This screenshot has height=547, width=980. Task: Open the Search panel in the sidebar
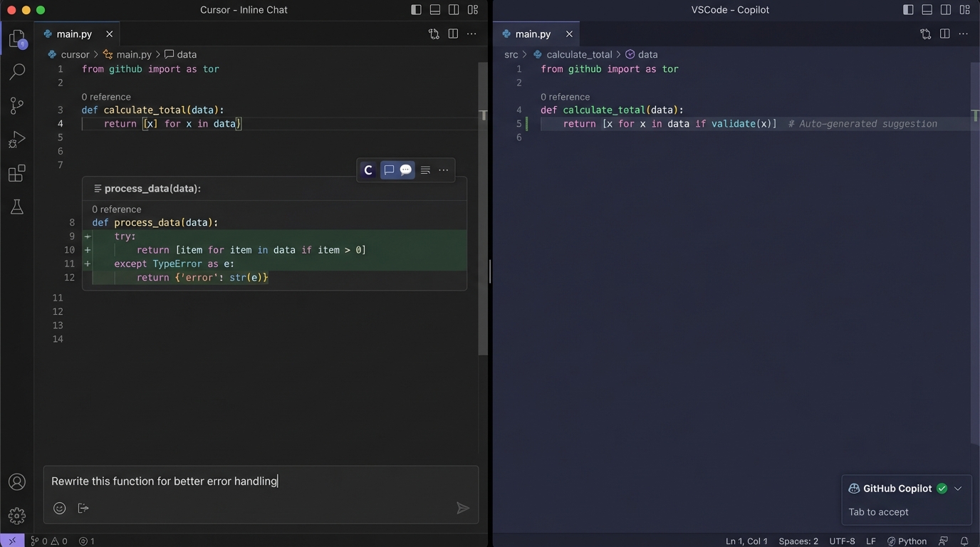(x=16, y=71)
